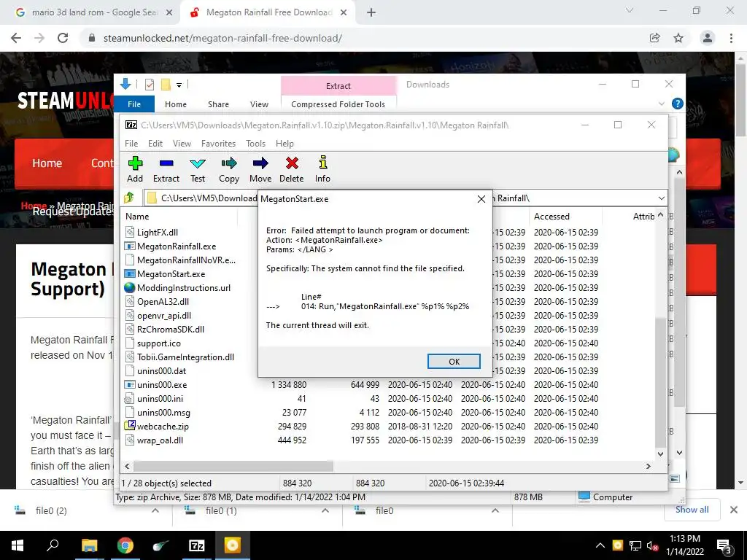The height and width of the screenshot is (560, 747).
Task: Go back in Chrome history
Action: coord(16,38)
